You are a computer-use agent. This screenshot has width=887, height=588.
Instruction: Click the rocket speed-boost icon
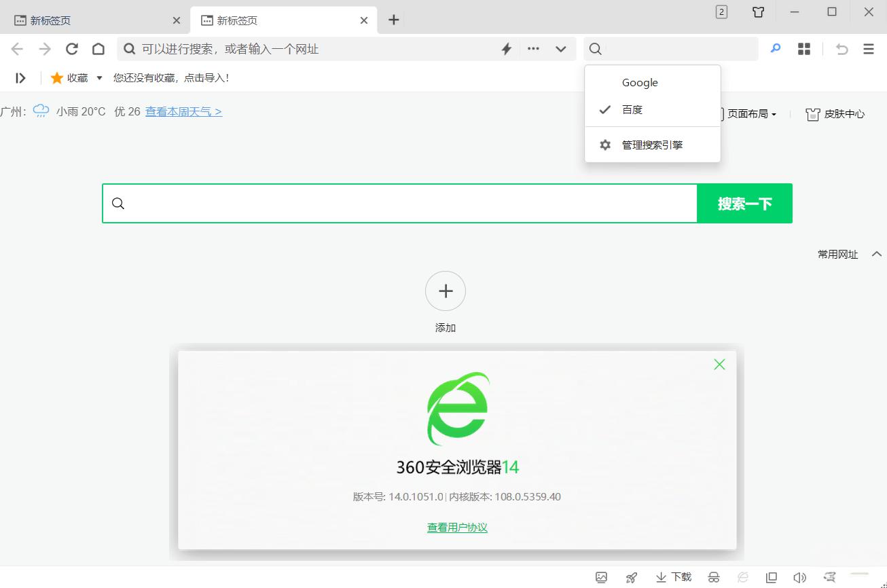point(630,576)
